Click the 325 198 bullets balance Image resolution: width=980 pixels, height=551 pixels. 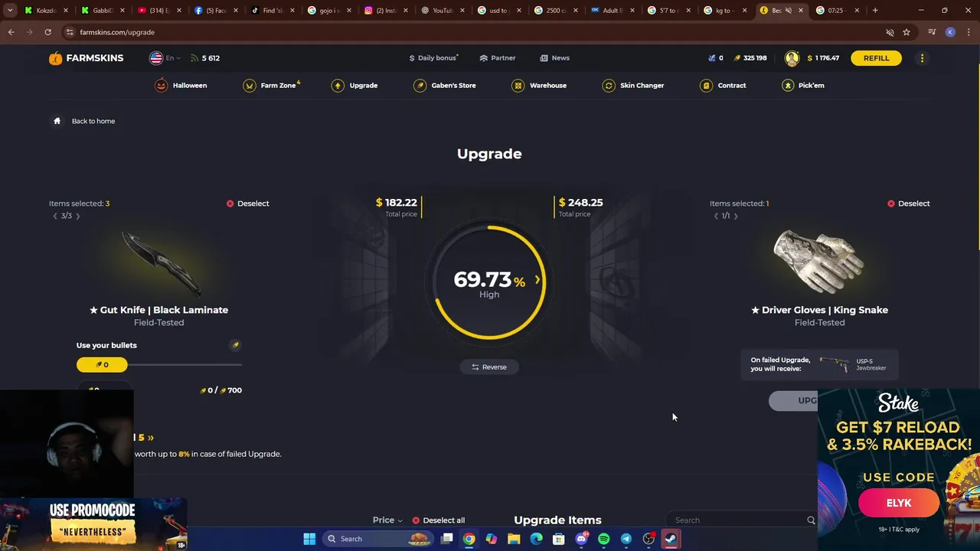tap(750, 58)
